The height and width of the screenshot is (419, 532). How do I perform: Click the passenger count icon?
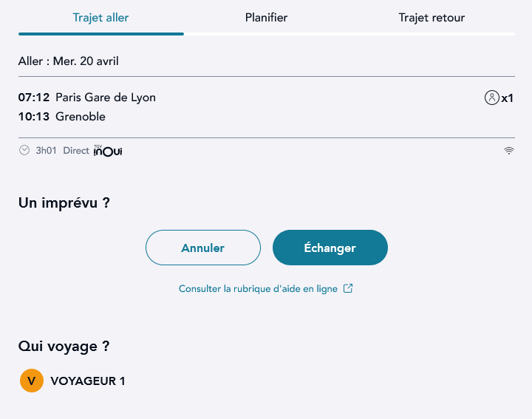(492, 98)
